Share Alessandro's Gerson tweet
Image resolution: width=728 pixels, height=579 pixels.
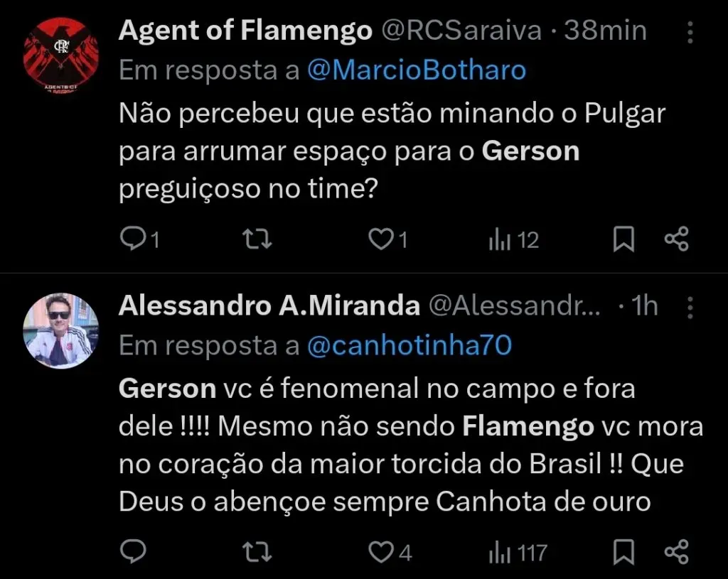point(675,551)
